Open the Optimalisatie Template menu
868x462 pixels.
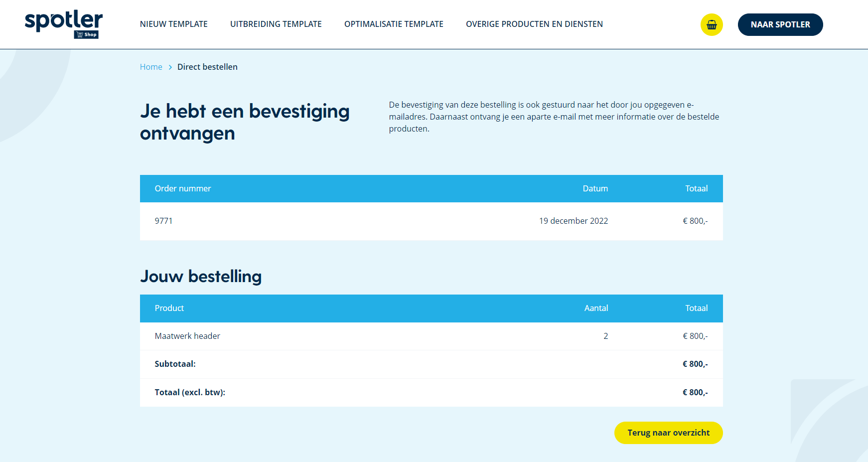coord(394,24)
